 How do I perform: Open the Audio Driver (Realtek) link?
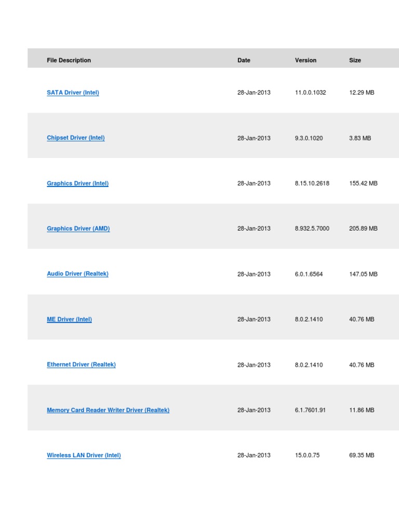(x=77, y=274)
